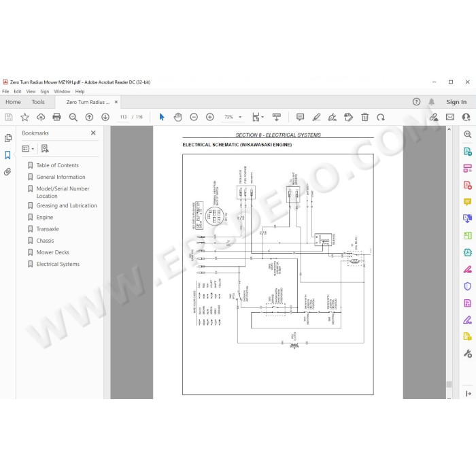476x476 pixels.
Task: Go to Transaxle bookmark
Action: tap(48, 229)
